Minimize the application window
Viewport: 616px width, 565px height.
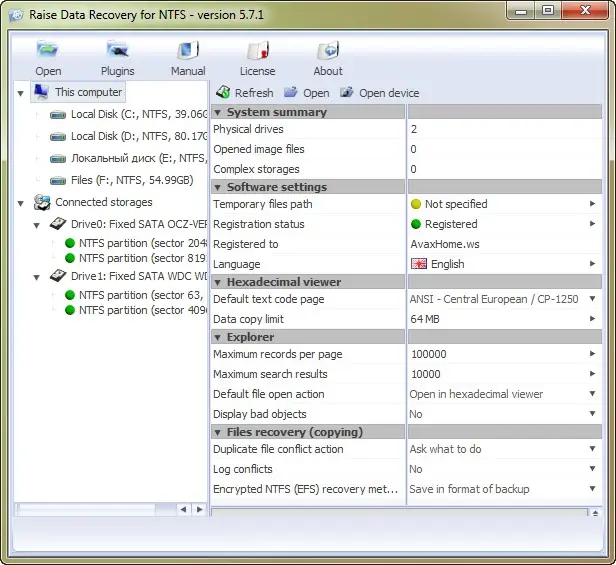[x=521, y=10]
